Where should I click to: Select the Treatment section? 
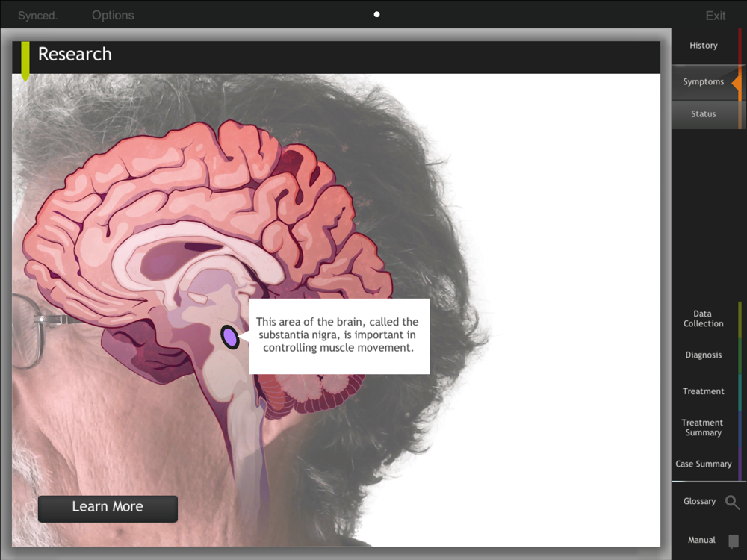703,391
